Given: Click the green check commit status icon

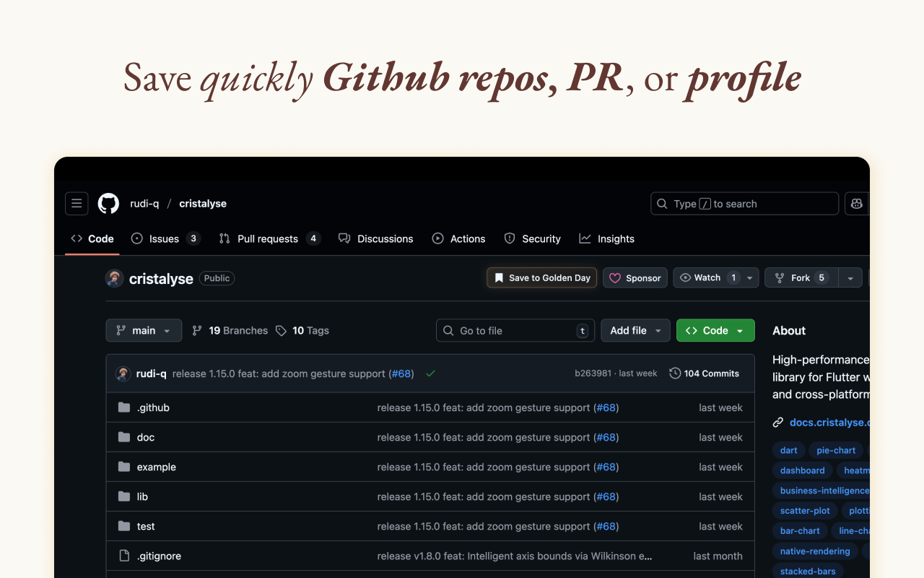Looking at the screenshot, I should click(x=430, y=374).
